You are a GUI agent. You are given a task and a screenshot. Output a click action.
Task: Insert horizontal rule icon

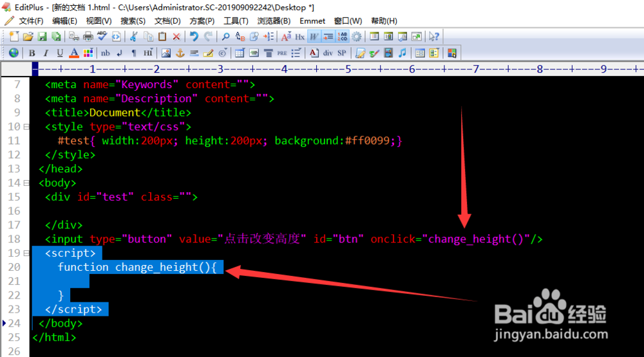click(x=194, y=53)
